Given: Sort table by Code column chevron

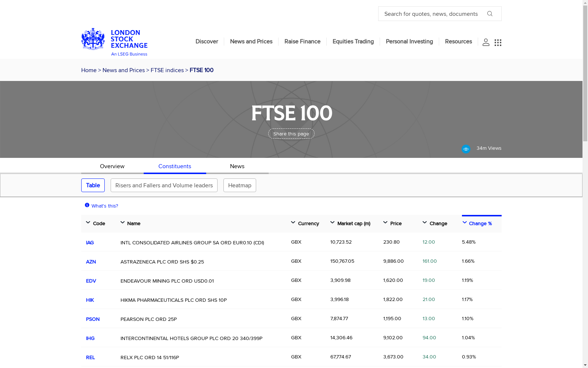Looking at the screenshot, I should coord(88,223).
